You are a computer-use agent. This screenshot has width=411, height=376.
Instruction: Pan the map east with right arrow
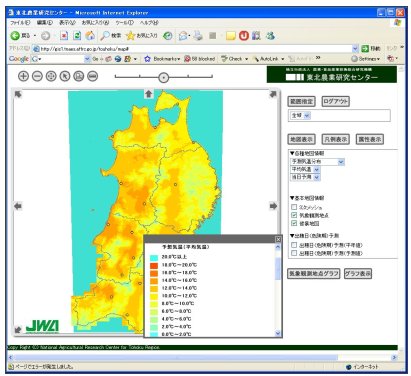[x=273, y=206]
